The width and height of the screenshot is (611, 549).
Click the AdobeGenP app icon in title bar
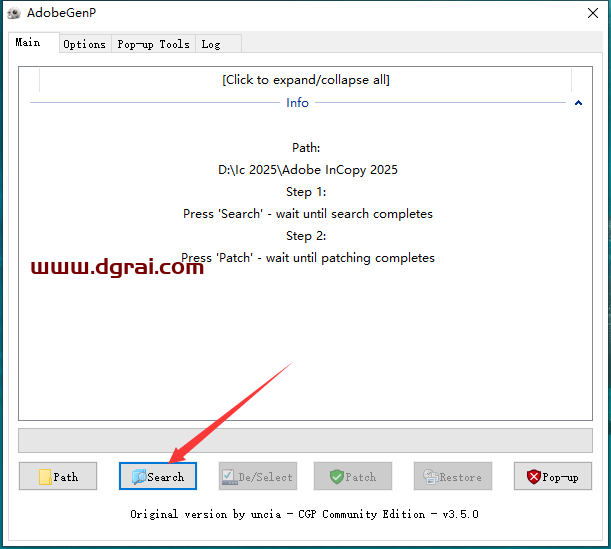[14, 13]
